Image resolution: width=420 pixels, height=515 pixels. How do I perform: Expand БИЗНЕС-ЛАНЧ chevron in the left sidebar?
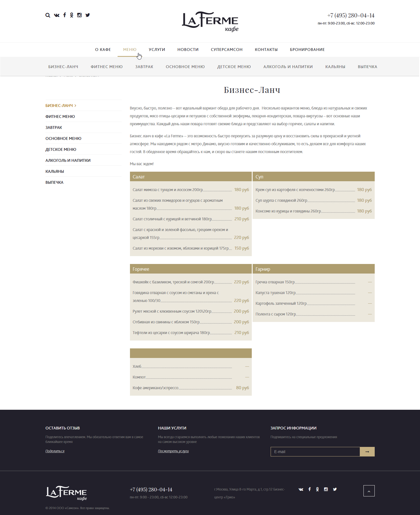coord(75,106)
